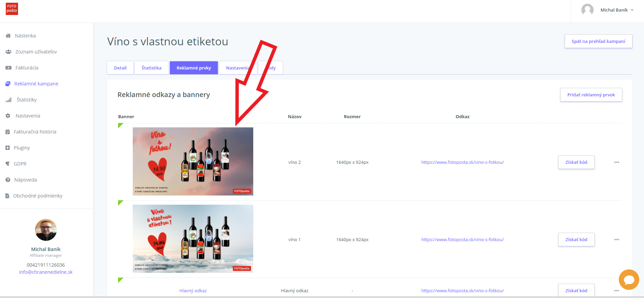Click the Odkaz column header

[463, 116]
